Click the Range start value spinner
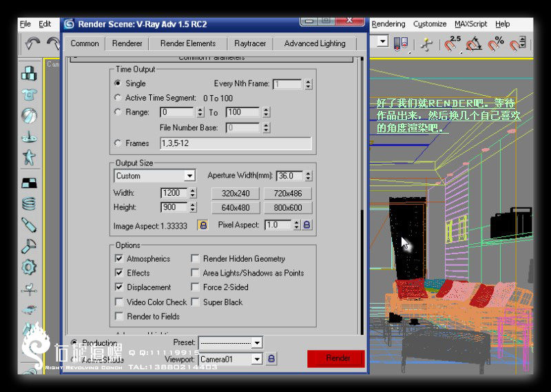The image size is (551, 392). 200,112
